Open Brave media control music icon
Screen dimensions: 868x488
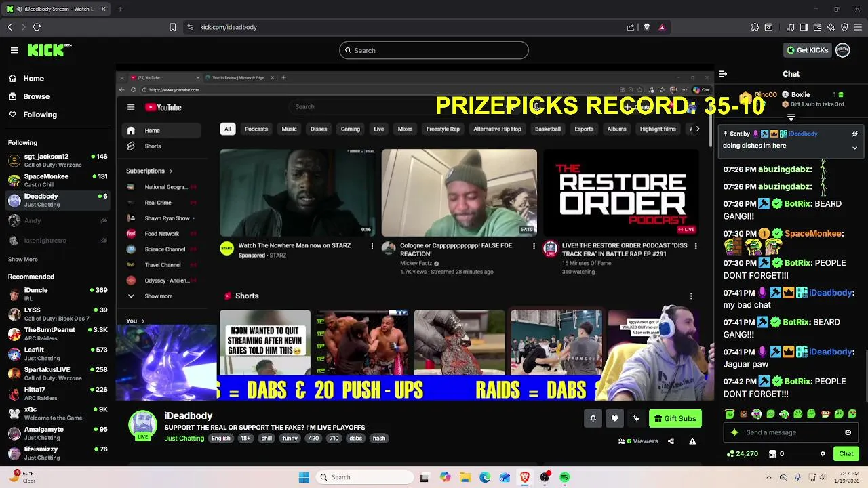[790, 27]
